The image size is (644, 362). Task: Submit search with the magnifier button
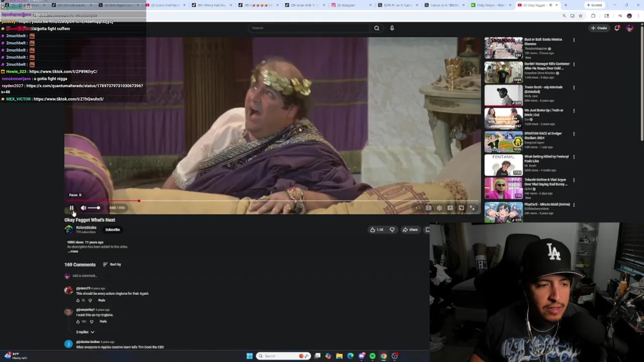[x=376, y=28]
